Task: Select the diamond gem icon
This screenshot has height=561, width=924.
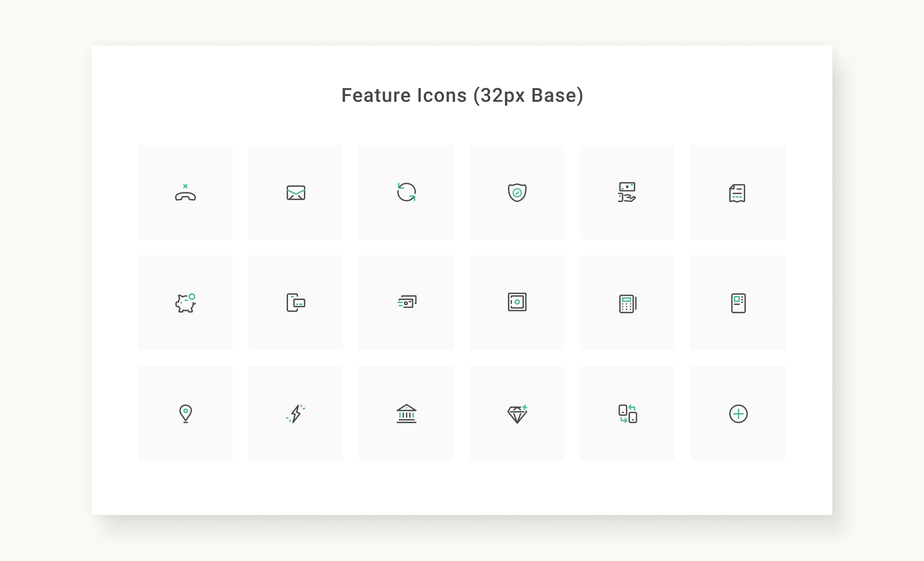Action: (517, 414)
